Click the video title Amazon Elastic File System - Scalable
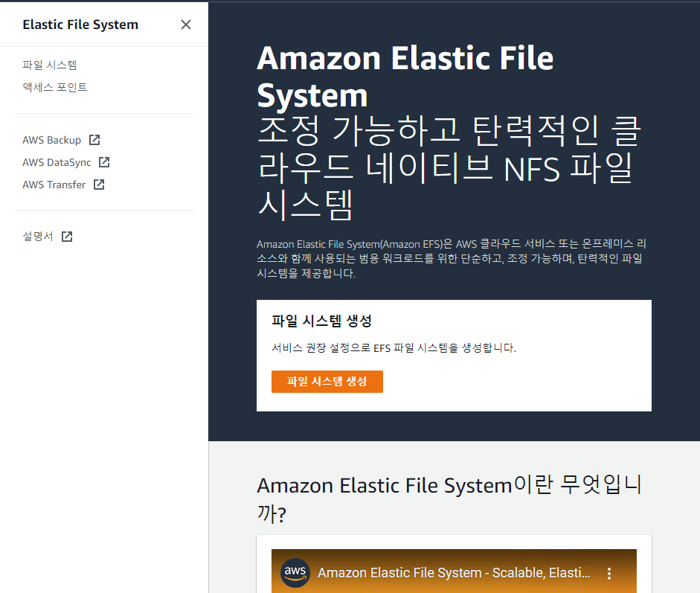 pos(454,573)
